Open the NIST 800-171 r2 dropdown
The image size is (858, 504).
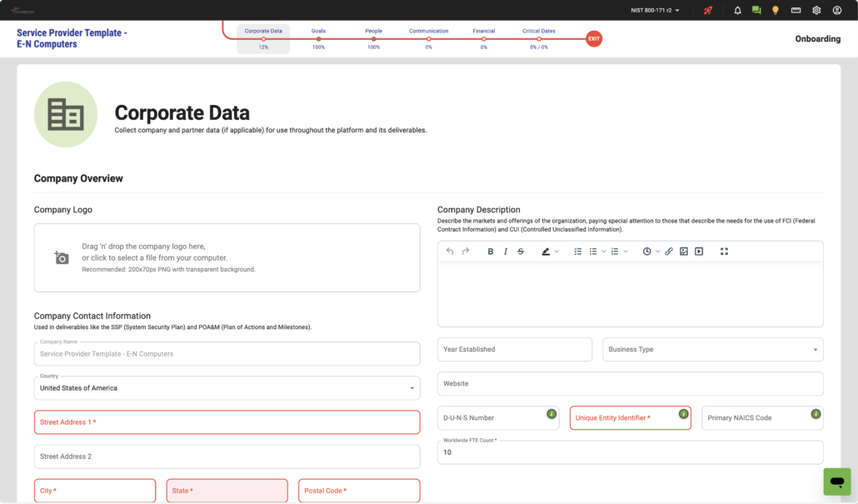655,10
